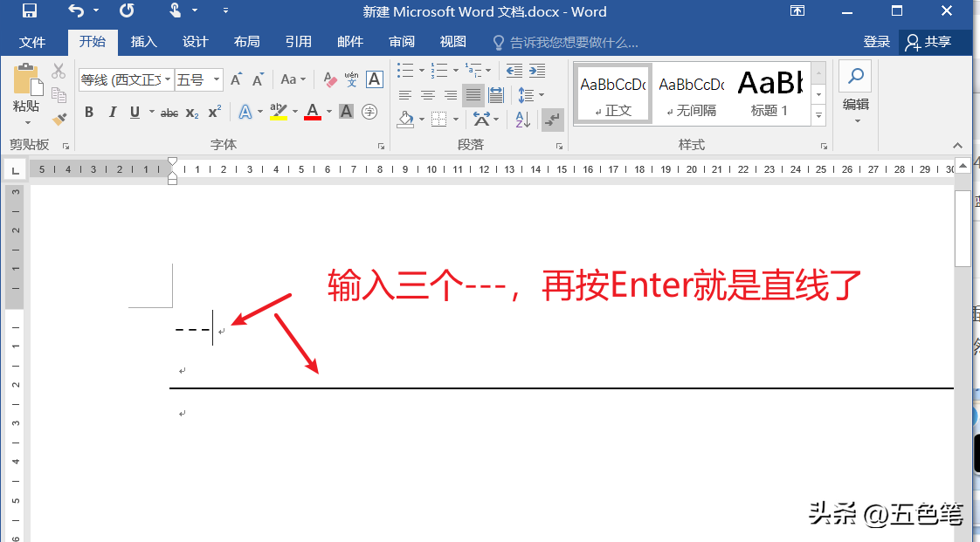980x542 pixels.
Task: Apply yellow text highlight color
Action: pos(278,113)
